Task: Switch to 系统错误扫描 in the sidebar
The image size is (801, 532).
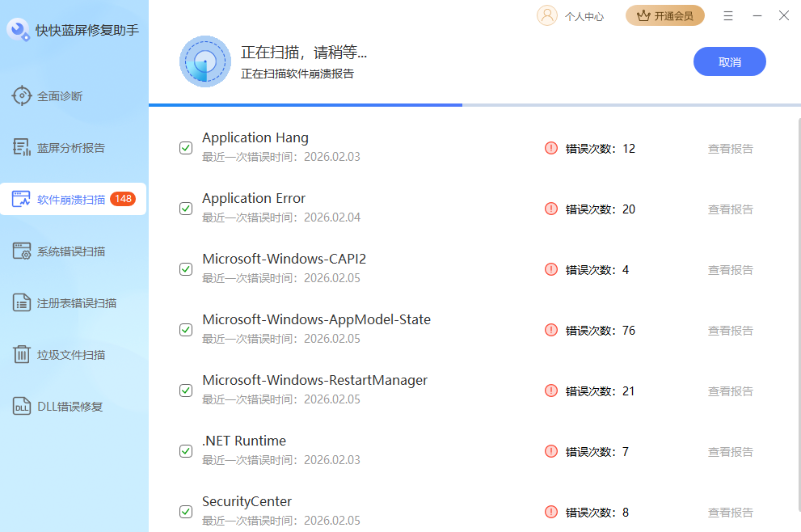Action: [x=23, y=251]
